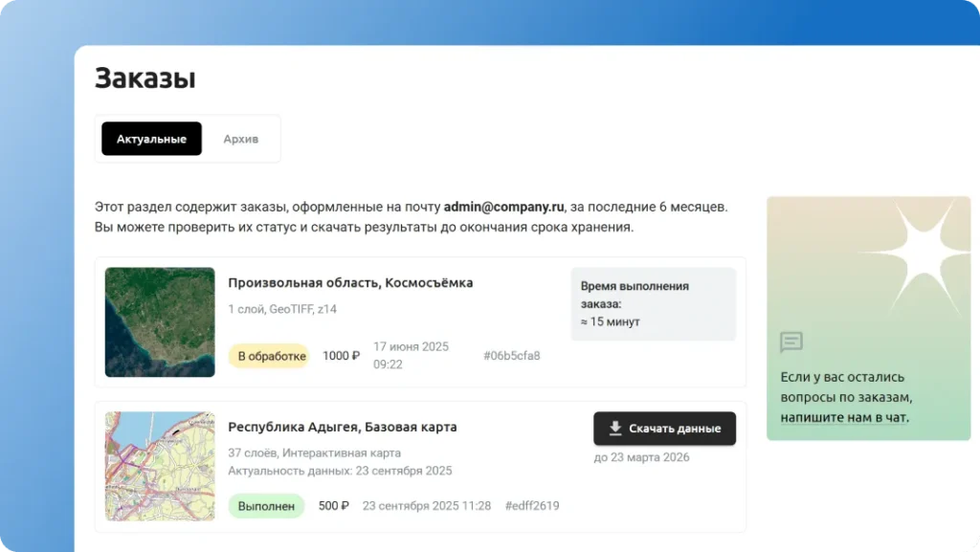The width and height of the screenshot is (980, 552).
Task: Click order ID #06b5cfa8
Action: pyautogui.click(x=511, y=356)
